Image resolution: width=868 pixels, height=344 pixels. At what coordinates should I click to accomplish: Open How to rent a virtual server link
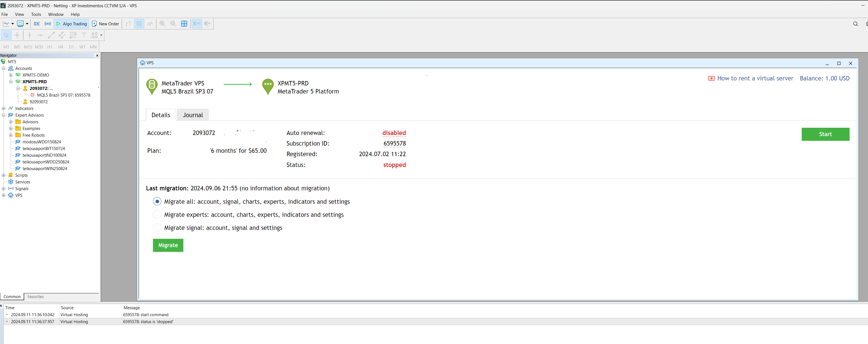(755, 78)
